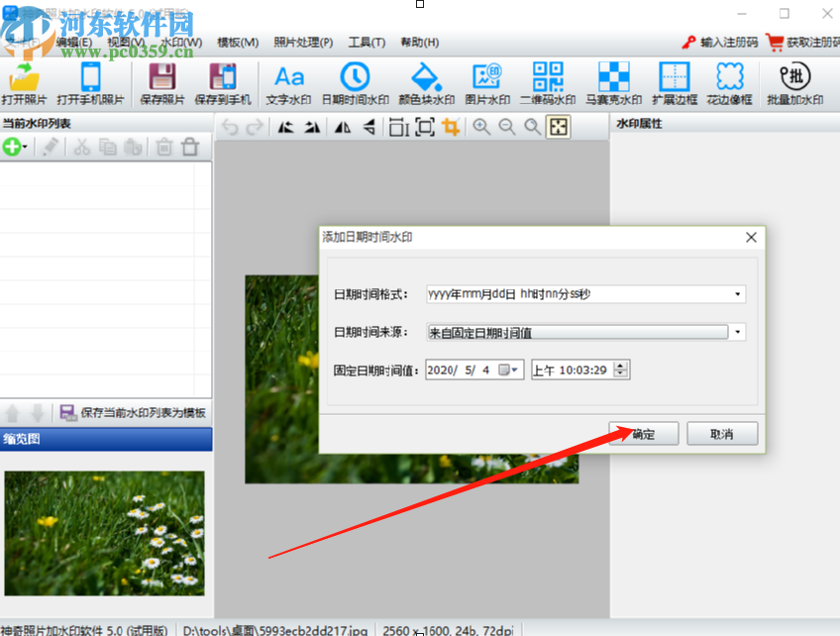Select the orange crop tool
This screenshot has width=840, height=636.
pos(451,127)
